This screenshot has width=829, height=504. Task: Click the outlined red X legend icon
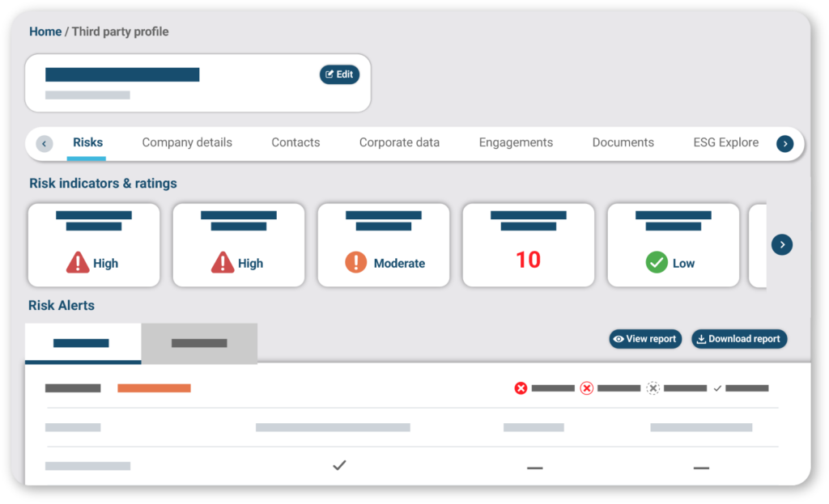587,388
